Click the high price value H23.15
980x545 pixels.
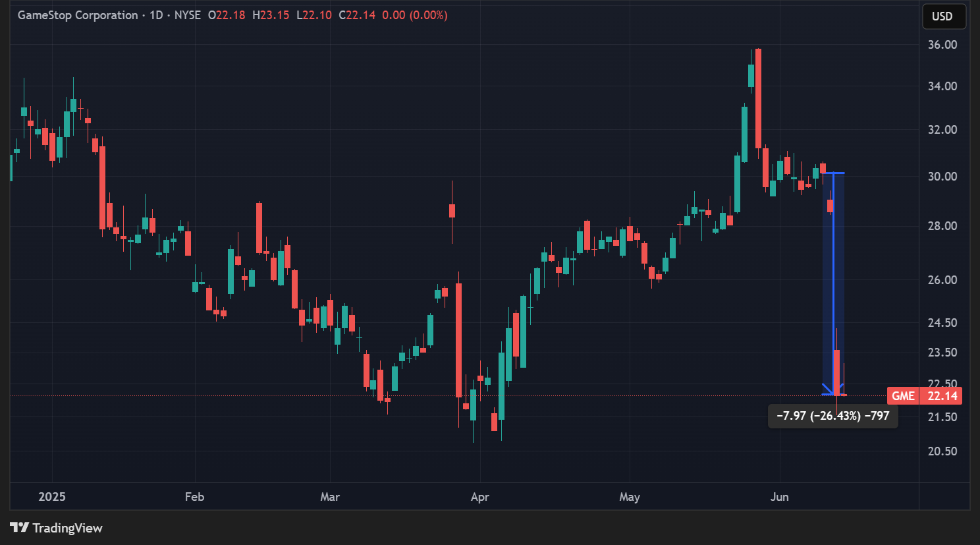[271, 14]
